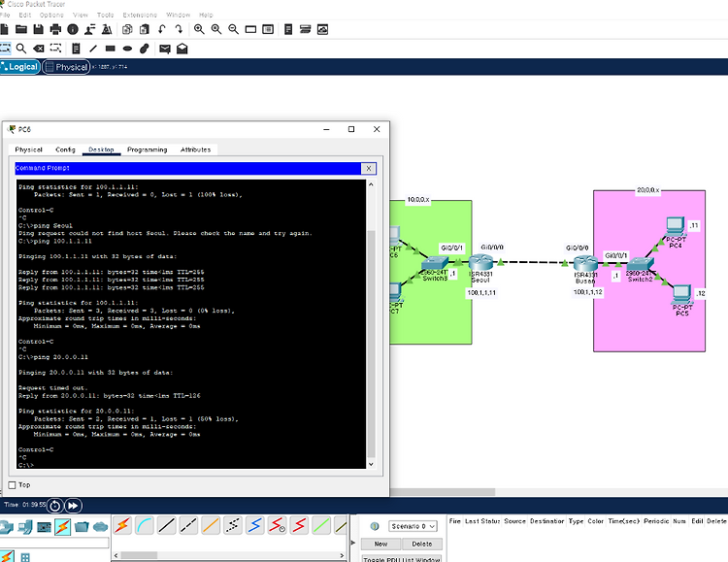Select the End Devices category icon

(25, 527)
